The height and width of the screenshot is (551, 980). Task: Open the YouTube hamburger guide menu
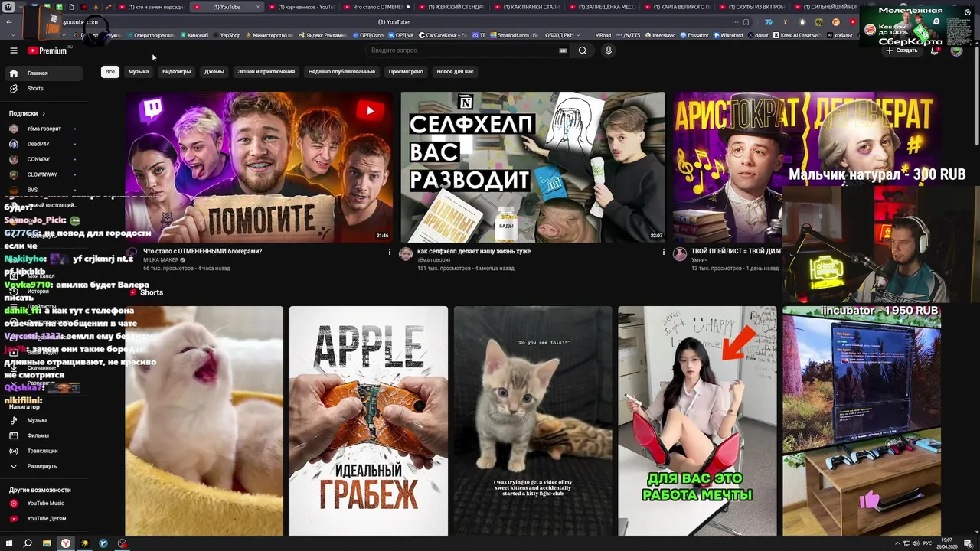point(13,51)
